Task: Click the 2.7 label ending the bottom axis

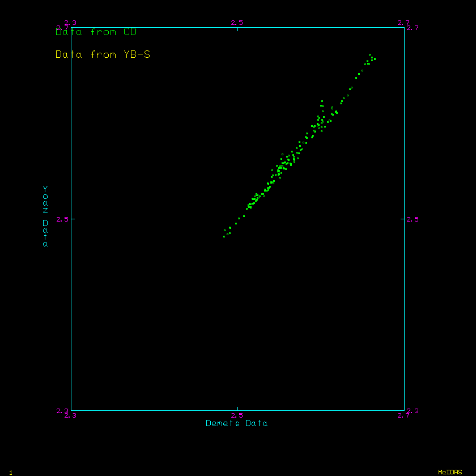Action: pos(403,415)
